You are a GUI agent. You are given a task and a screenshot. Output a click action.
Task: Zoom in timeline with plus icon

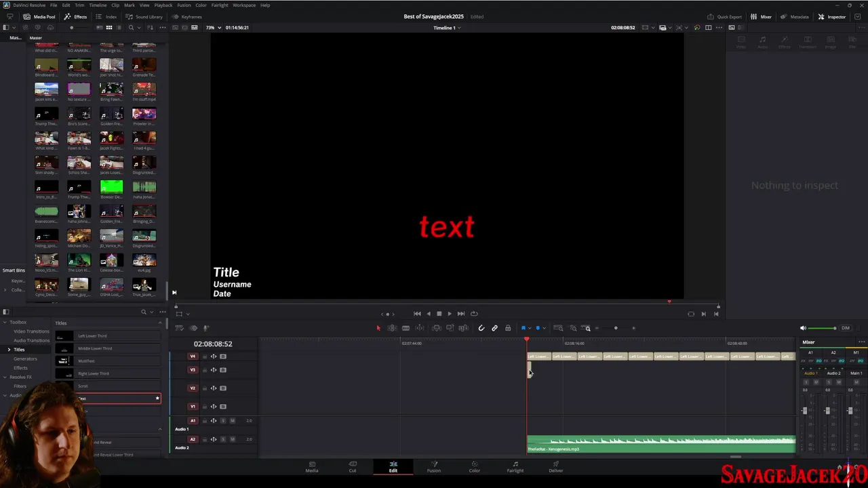[x=633, y=328]
